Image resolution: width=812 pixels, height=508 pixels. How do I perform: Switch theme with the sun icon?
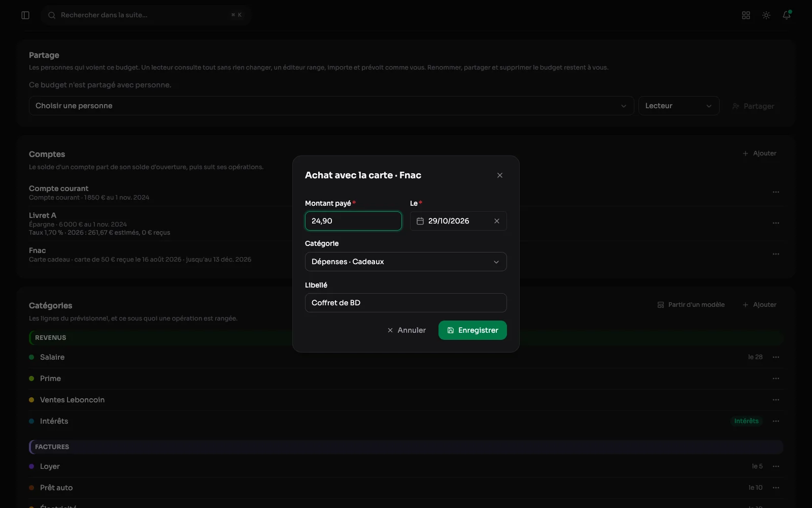[766, 15]
